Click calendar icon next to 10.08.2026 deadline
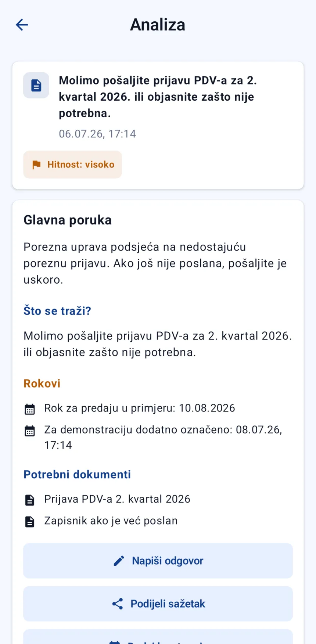The image size is (316, 644). pyautogui.click(x=30, y=409)
